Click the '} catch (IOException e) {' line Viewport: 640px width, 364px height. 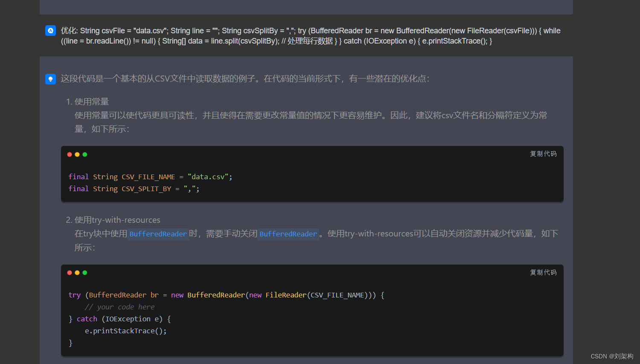pyautogui.click(x=120, y=319)
